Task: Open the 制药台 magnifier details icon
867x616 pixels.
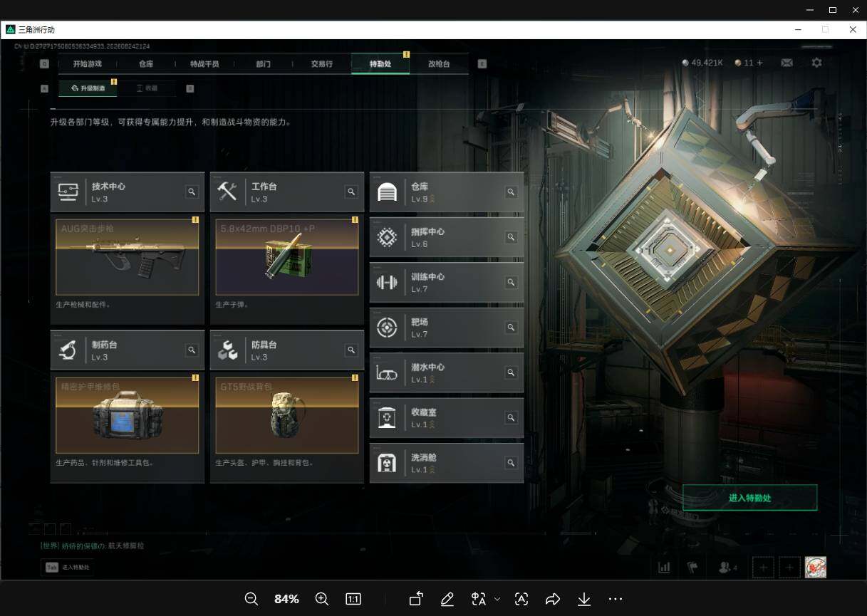Action: tap(192, 350)
